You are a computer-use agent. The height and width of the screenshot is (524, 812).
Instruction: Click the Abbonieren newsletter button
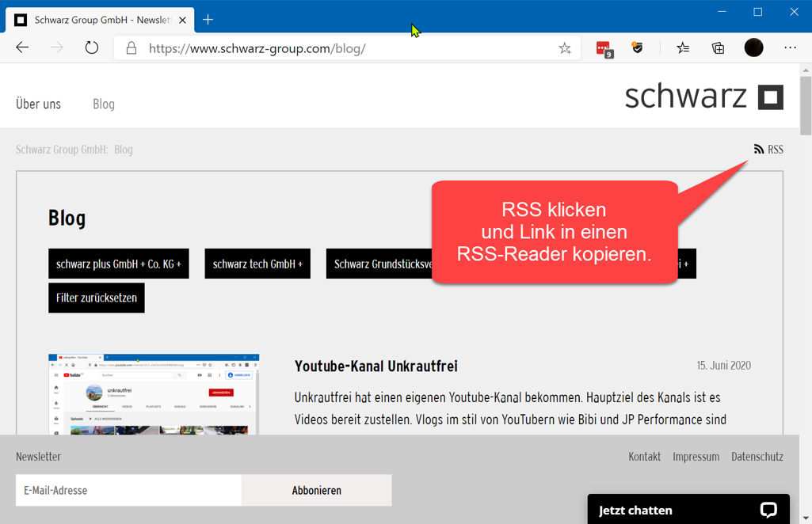point(316,491)
